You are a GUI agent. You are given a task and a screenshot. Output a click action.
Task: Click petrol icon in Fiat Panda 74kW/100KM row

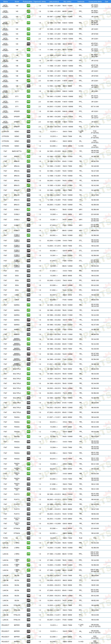[x=29, y=436]
